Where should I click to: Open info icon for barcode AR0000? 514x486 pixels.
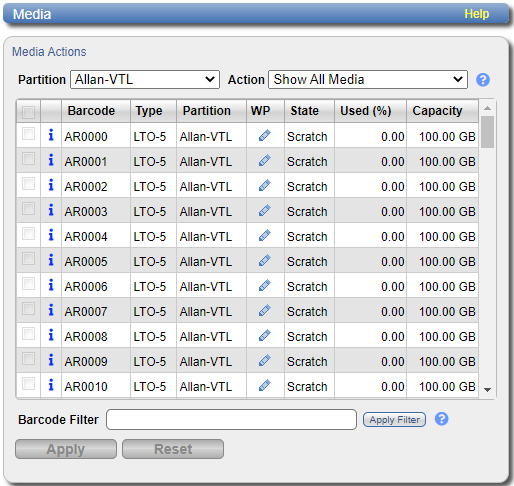point(51,135)
